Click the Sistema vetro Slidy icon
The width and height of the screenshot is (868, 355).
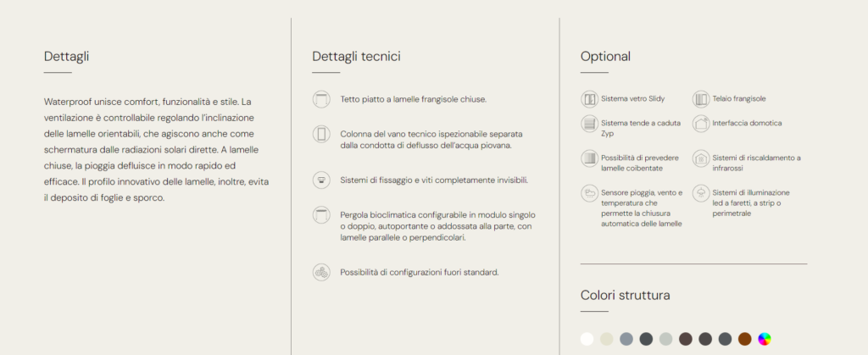point(589,99)
